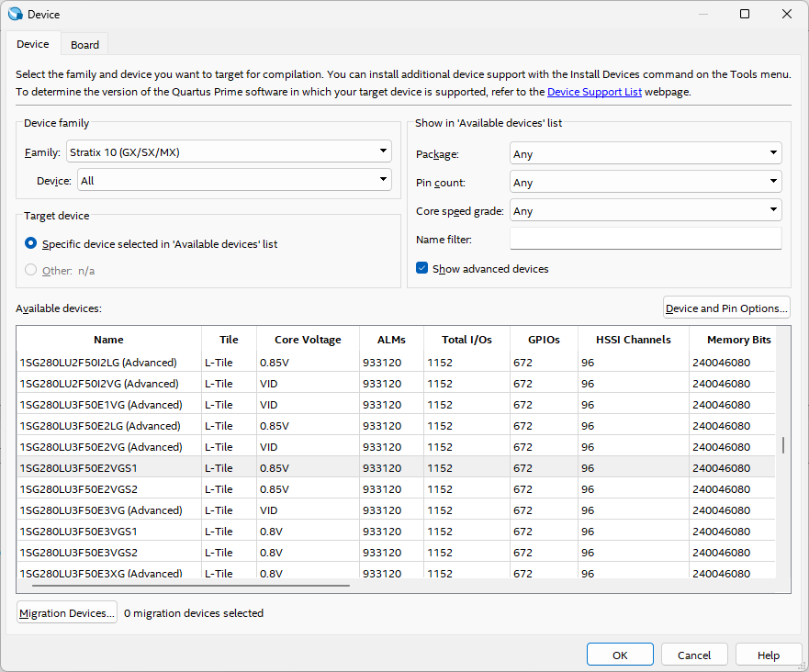Open Migration Devices dialog

point(67,613)
